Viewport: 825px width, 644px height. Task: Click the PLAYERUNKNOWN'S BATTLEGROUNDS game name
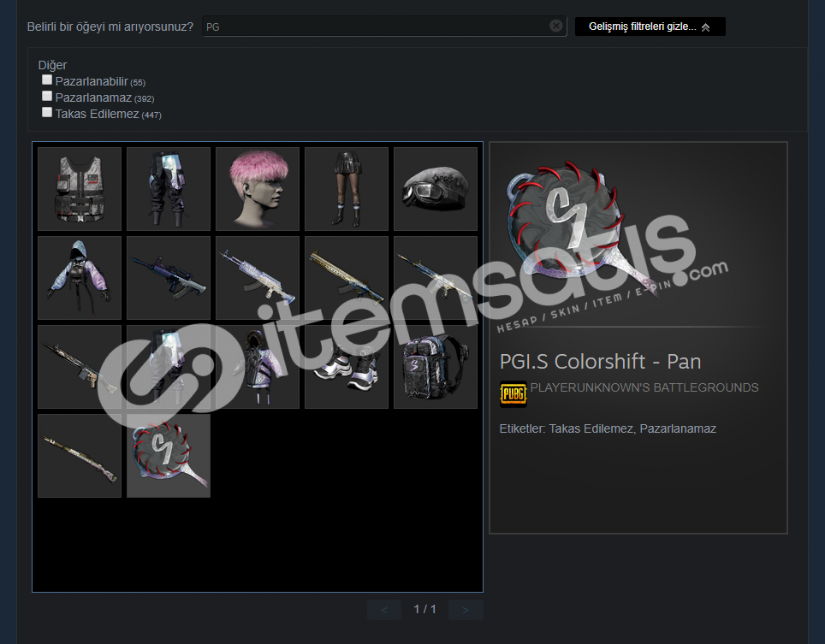click(x=644, y=387)
